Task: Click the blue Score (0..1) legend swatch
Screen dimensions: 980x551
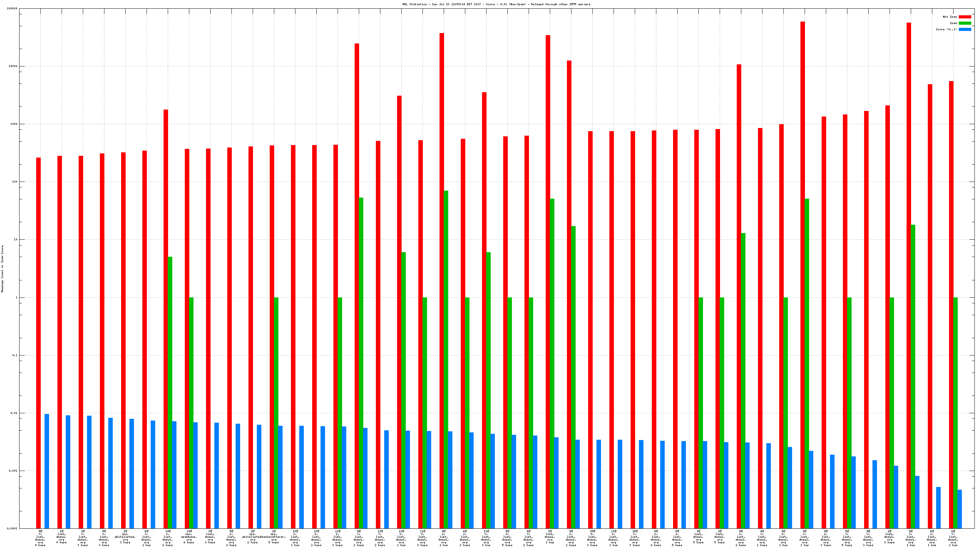Action: (x=964, y=29)
